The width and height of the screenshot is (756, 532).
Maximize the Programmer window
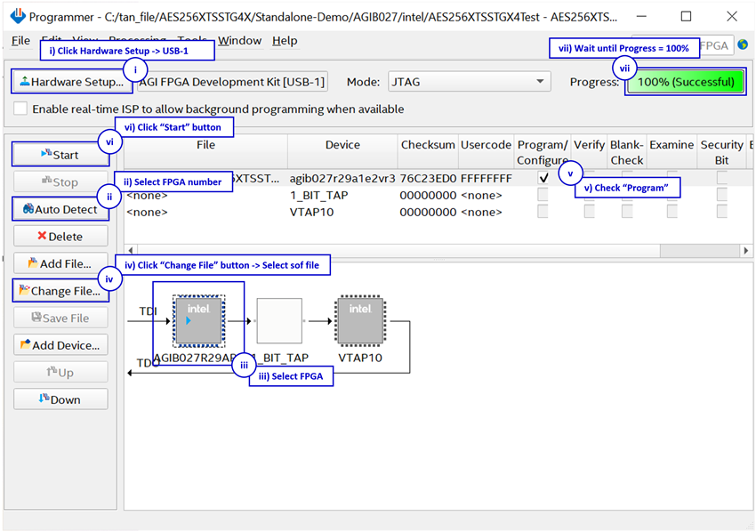686,16
